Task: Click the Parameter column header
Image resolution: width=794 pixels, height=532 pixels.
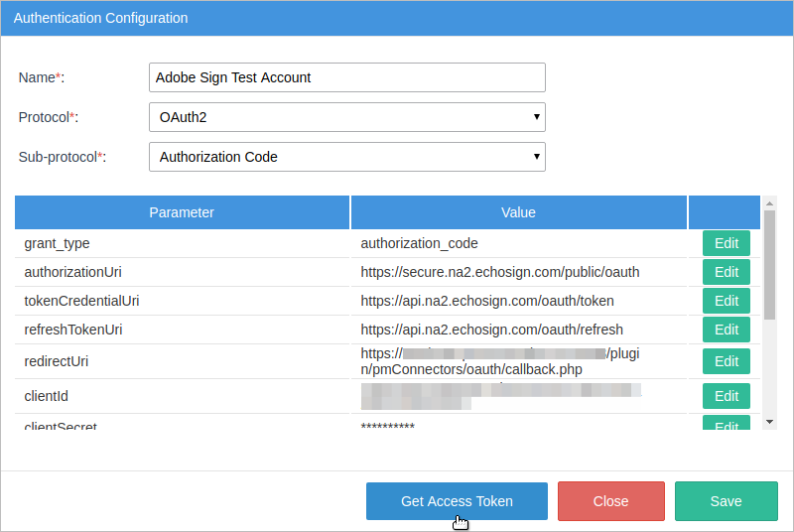Action: pos(182,212)
